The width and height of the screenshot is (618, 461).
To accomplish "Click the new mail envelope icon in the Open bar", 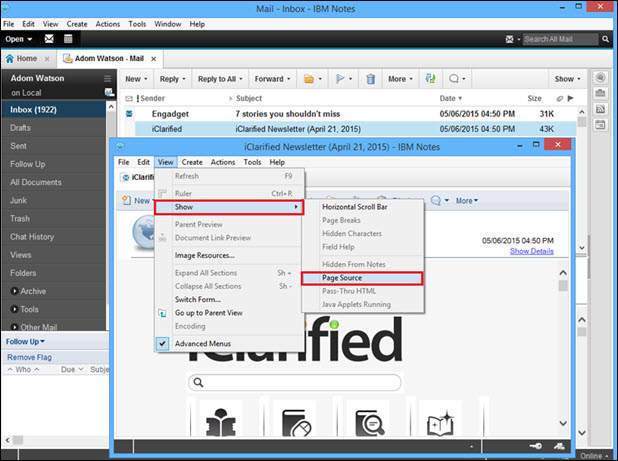I will [x=49, y=39].
